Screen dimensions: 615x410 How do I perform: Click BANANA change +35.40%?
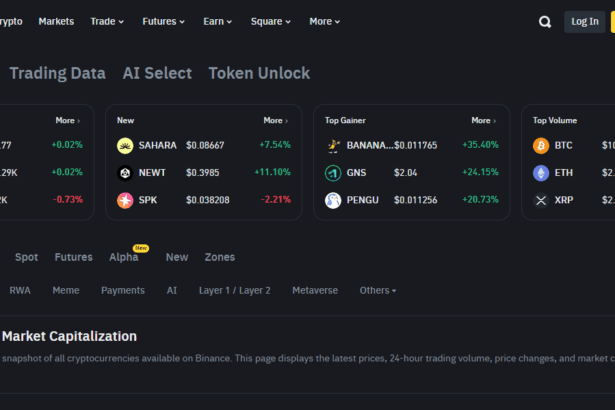(480, 145)
